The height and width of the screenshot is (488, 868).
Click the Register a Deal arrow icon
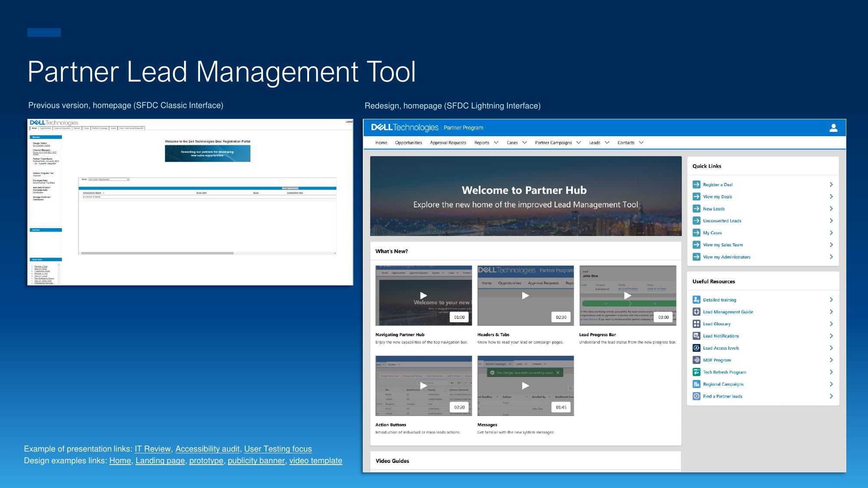(x=697, y=184)
